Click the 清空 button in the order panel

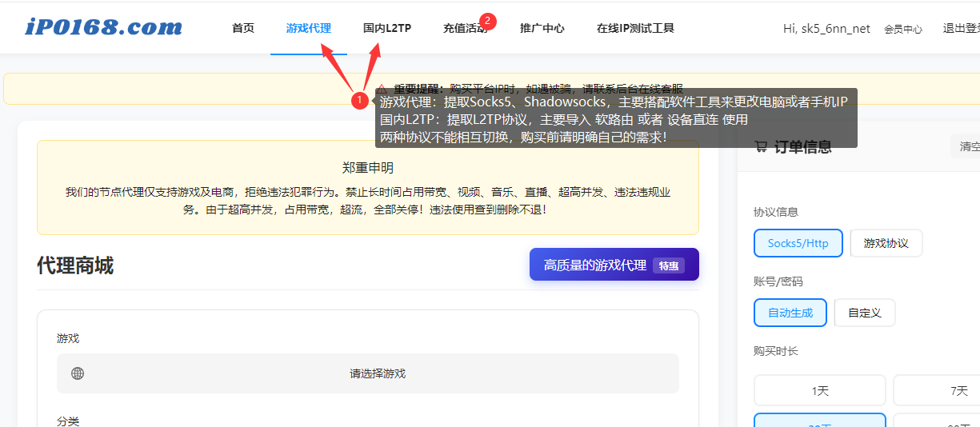tap(966, 146)
